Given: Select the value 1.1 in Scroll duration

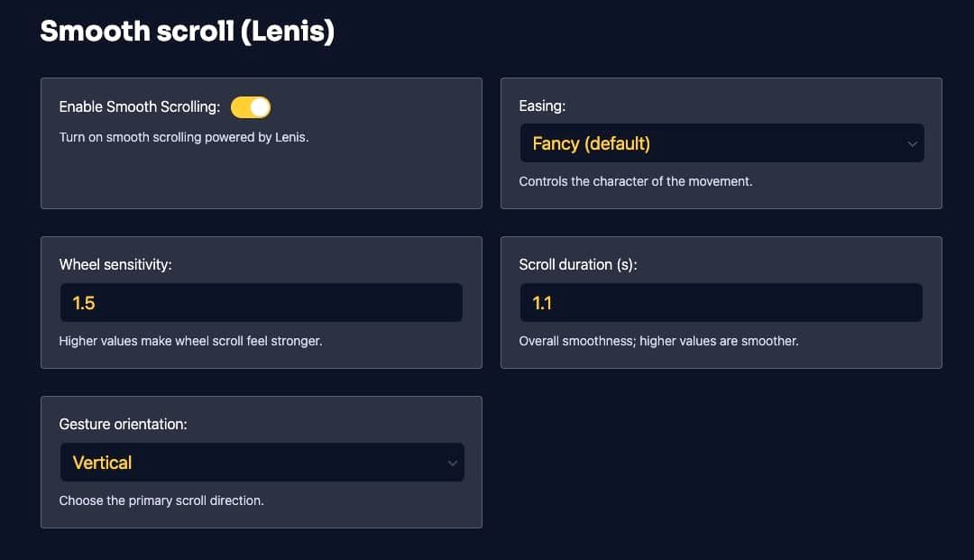Looking at the screenshot, I should (x=541, y=303).
